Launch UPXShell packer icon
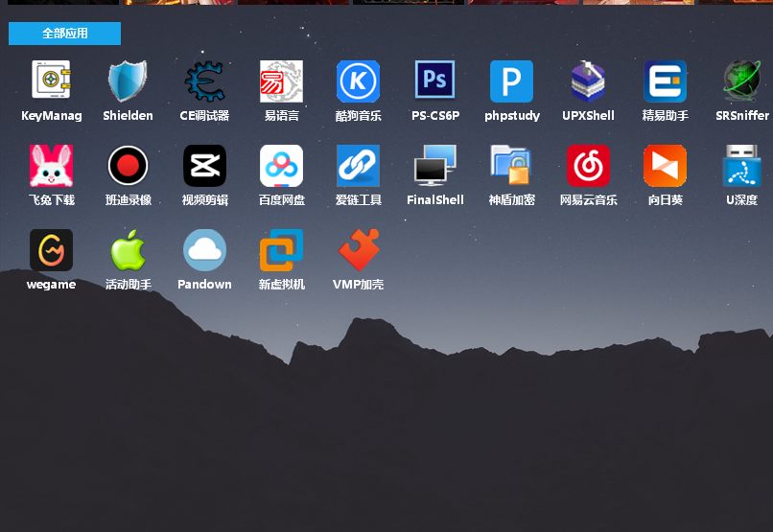 [588, 81]
